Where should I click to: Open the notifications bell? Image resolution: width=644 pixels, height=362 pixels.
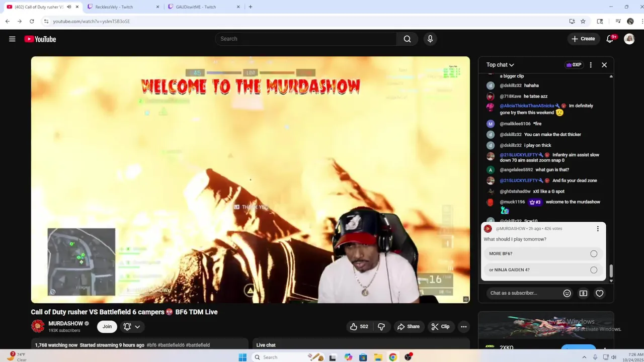coord(610,39)
